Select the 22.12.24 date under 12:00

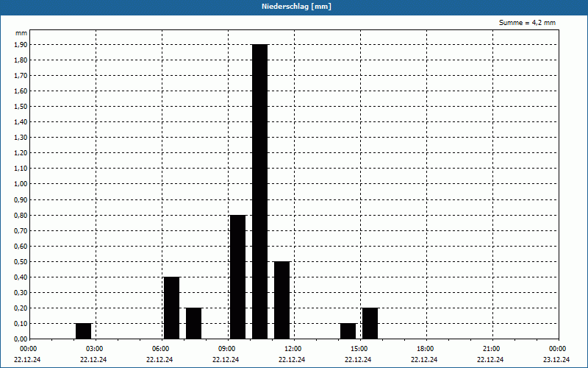pyautogui.click(x=292, y=359)
